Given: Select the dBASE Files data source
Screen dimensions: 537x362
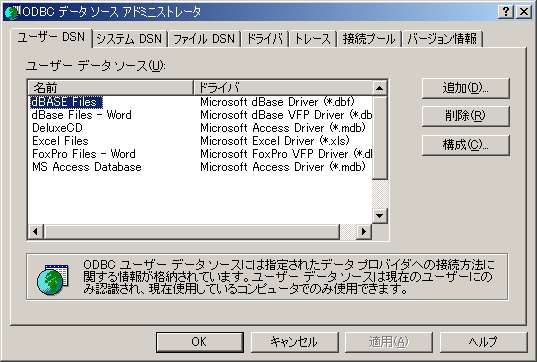Looking at the screenshot, I should (x=66, y=102).
